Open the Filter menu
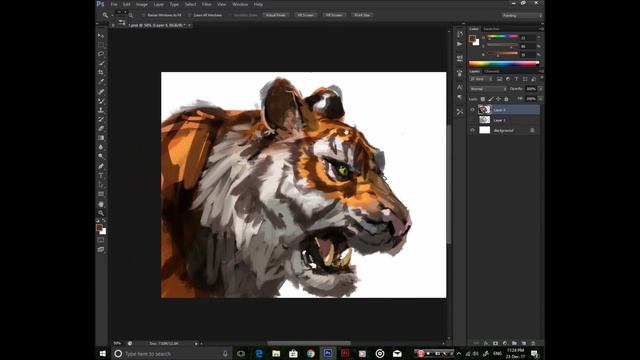This screenshot has width=640, height=360. tap(207, 4)
